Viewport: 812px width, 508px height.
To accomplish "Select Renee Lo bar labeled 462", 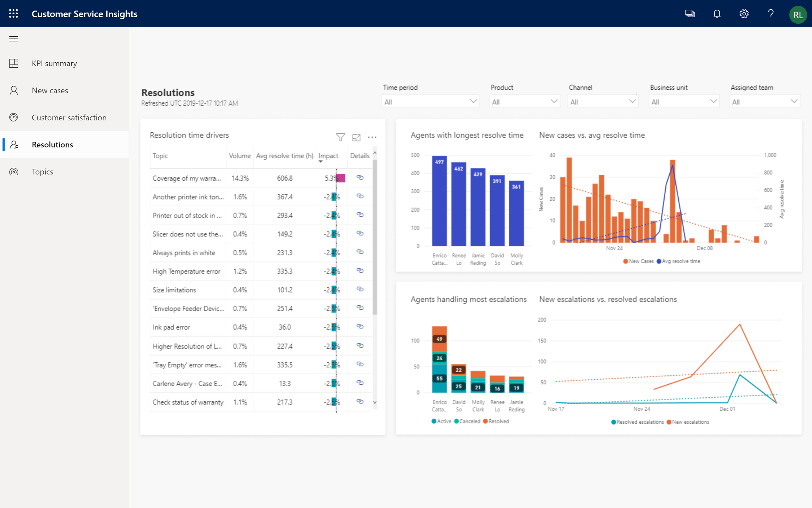I will click(x=459, y=204).
